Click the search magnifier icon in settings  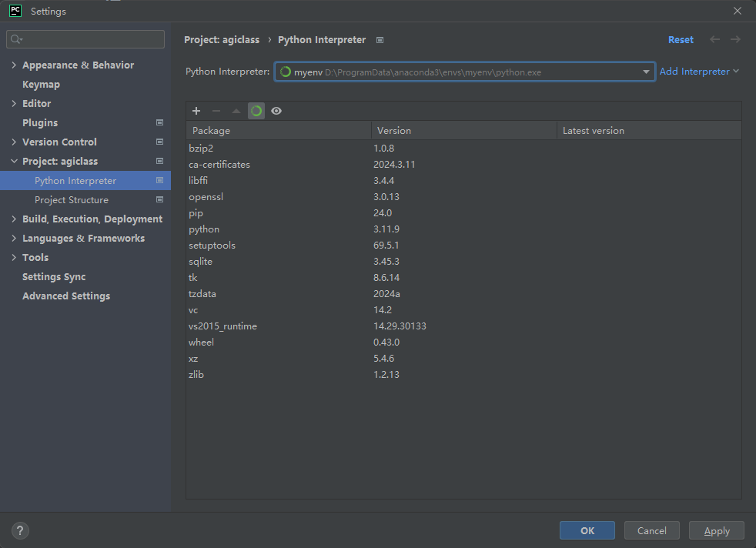pyautogui.click(x=16, y=39)
